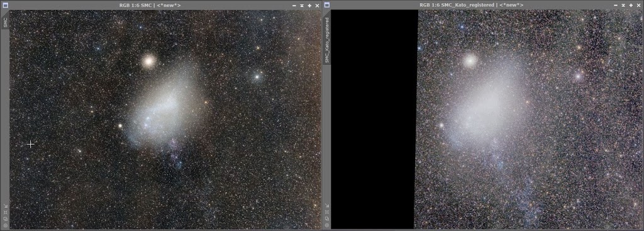Click the SMC_Kato_registered window title bar

[x=471, y=5]
